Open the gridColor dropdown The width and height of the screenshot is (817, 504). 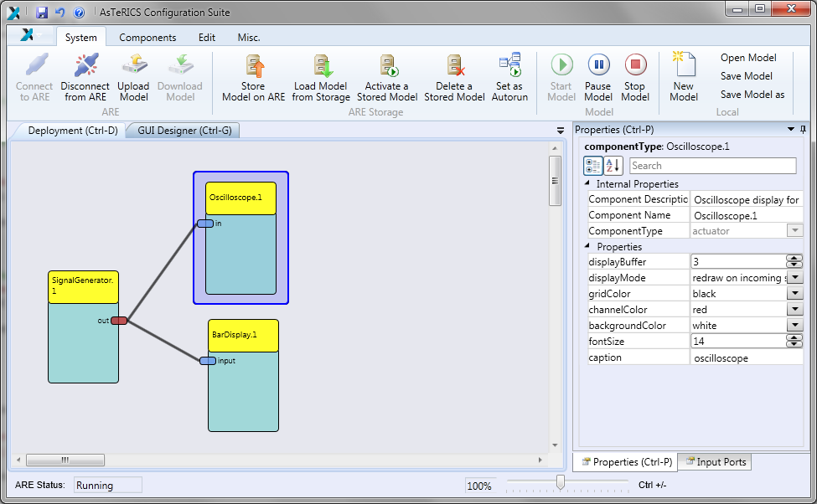point(795,294)
